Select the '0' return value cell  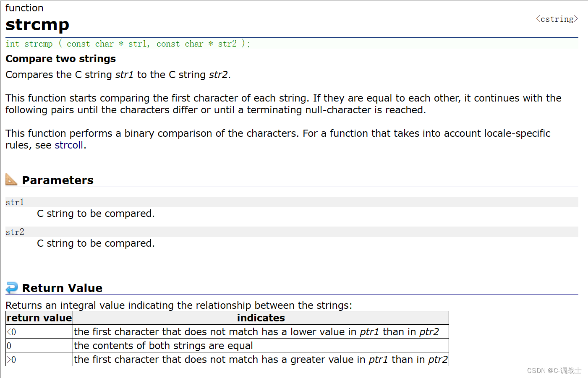coord(9,346)
